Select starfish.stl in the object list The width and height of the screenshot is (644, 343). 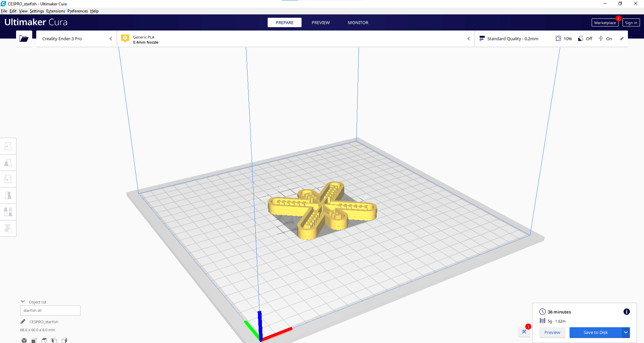pos(50,310)
